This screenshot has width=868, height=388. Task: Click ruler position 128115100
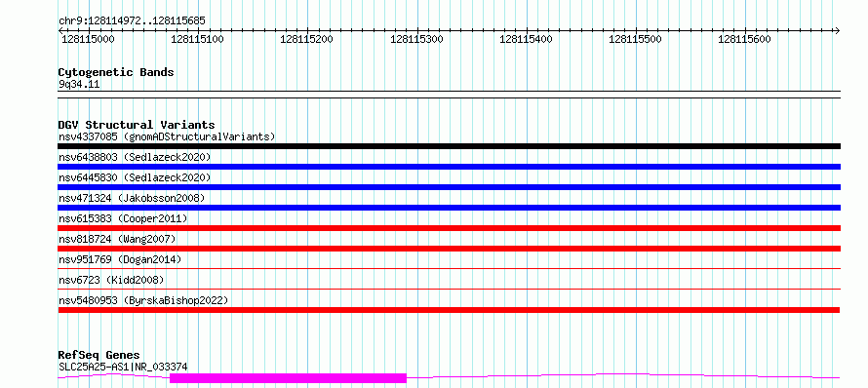[198, 39]
